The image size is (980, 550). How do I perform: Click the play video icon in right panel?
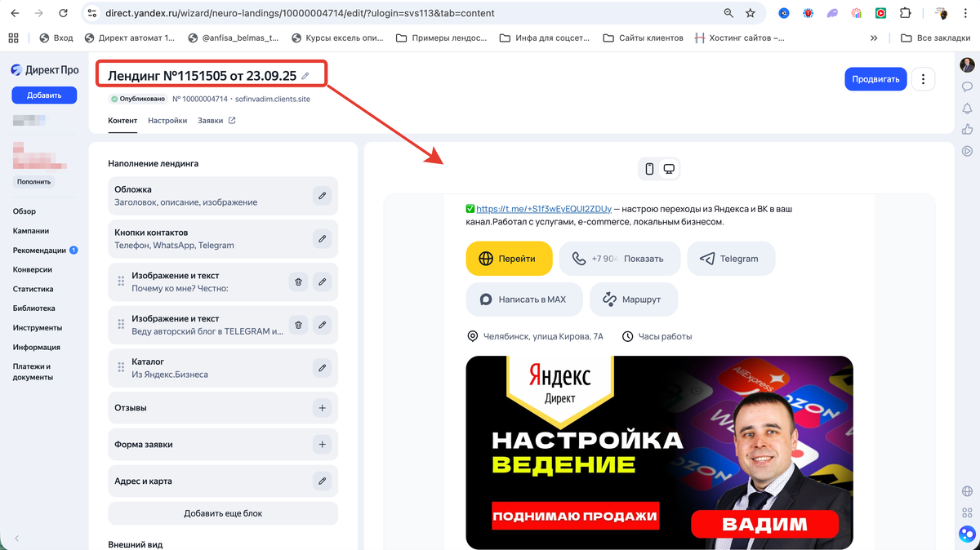coord(967,150)
